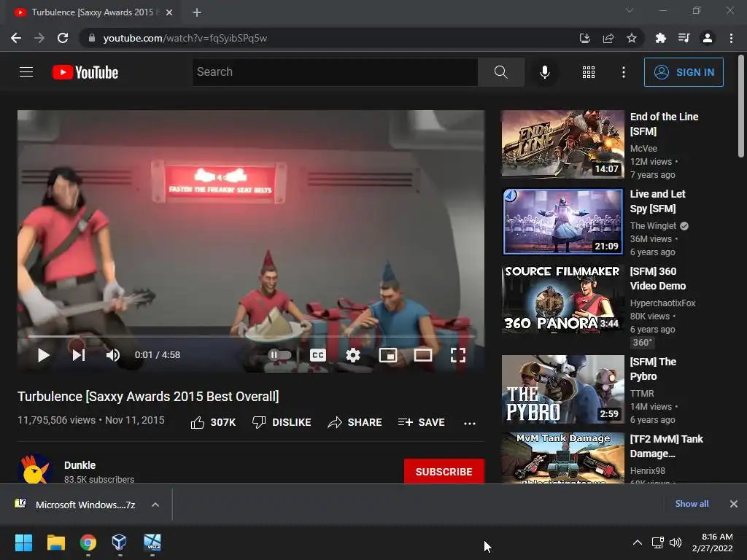Open Live and Let Spy thumbnail
The height and width of the screenshot is (560, 747).
562,222
